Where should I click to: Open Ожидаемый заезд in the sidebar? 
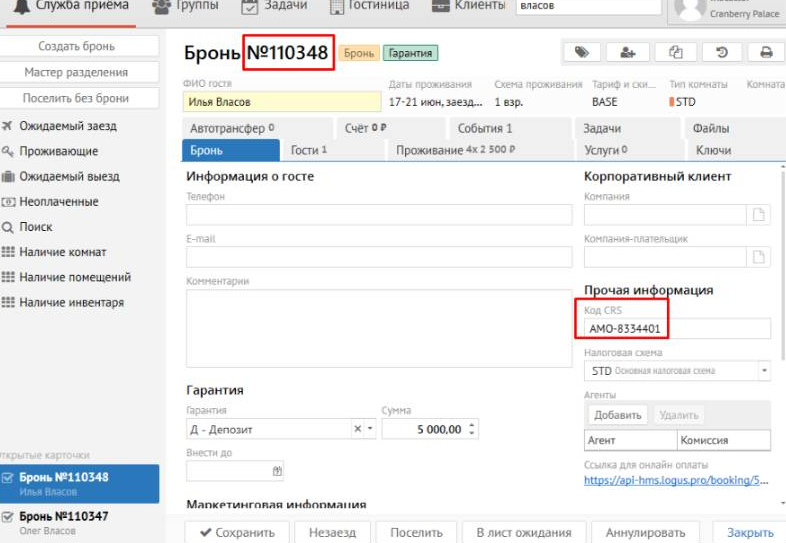click(67, 126)
